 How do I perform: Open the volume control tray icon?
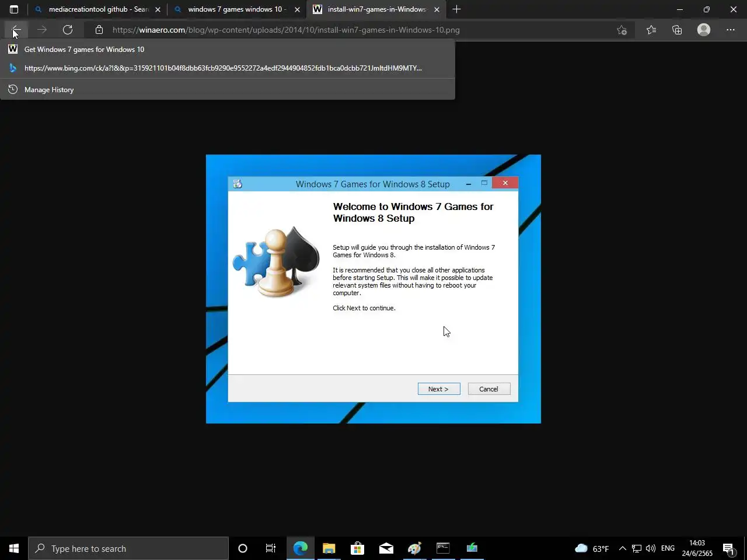coord(651,548)
